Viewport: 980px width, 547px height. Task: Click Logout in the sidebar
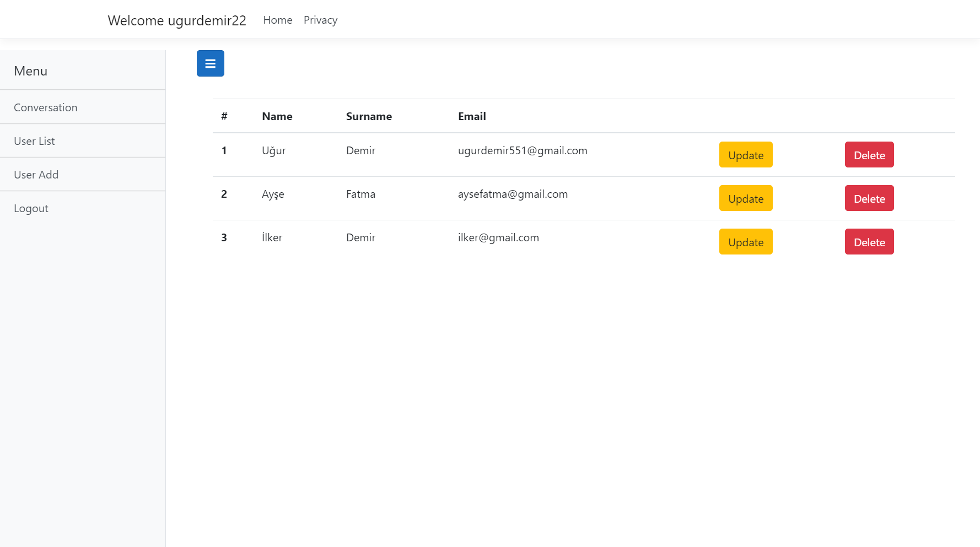pos(31,208)
